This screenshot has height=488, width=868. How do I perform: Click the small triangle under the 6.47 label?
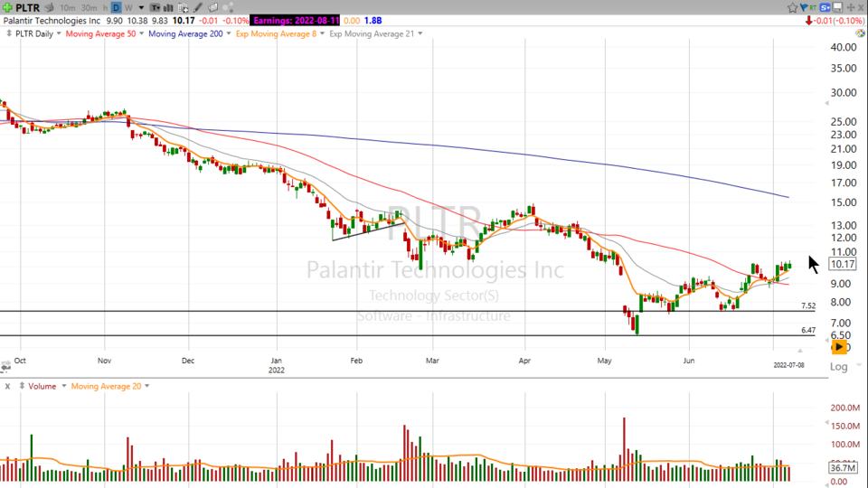(x=799, y=351)
